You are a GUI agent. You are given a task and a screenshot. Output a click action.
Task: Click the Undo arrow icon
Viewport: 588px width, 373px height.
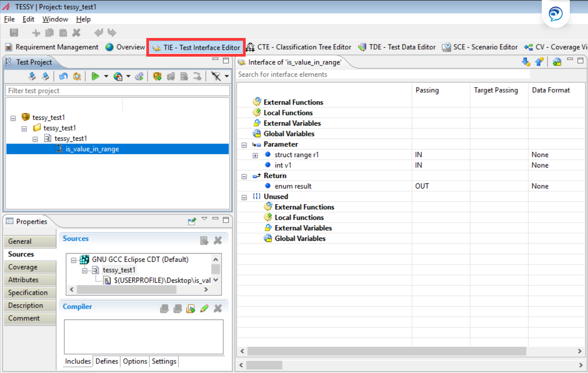pyautogui.click(x=99, y=33)
